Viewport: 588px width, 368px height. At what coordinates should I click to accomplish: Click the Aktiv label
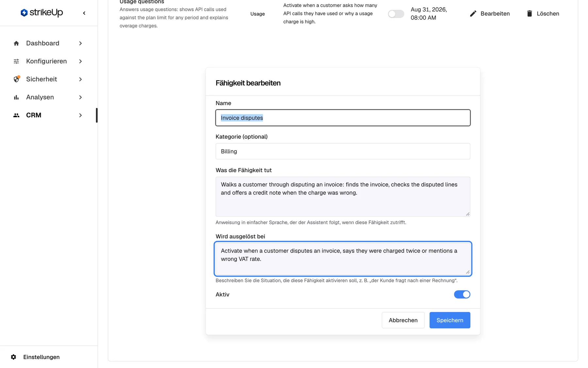coord(222,294)
